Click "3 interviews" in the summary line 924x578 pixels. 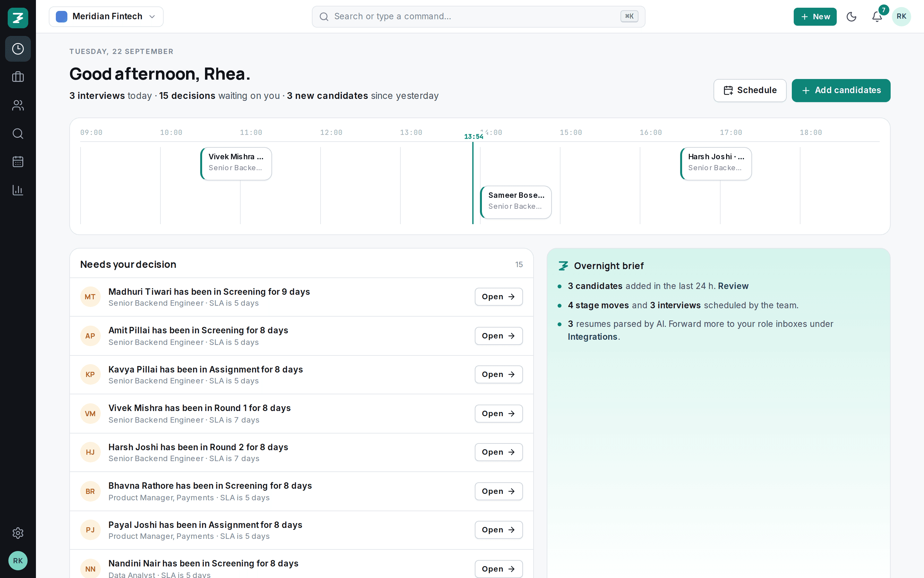tap(97, 96)
